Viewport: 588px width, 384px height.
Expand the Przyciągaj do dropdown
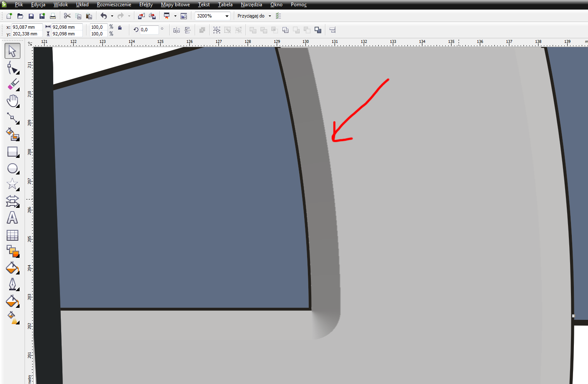[270, 16]
